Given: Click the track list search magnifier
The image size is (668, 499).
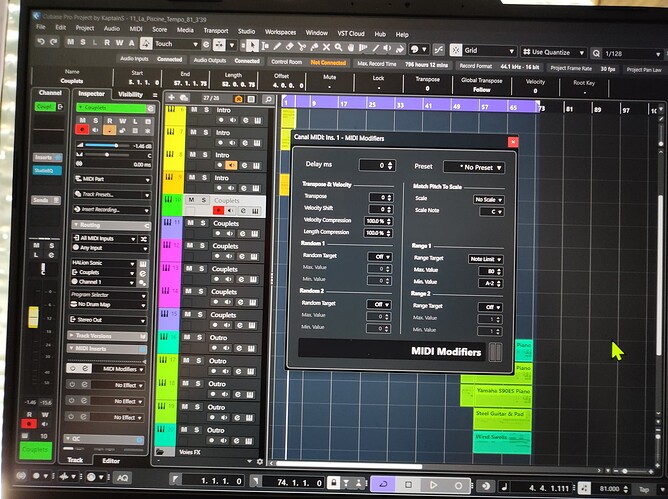Looking at the screenshot, I should pyautogui.click(x=268, y=100).
